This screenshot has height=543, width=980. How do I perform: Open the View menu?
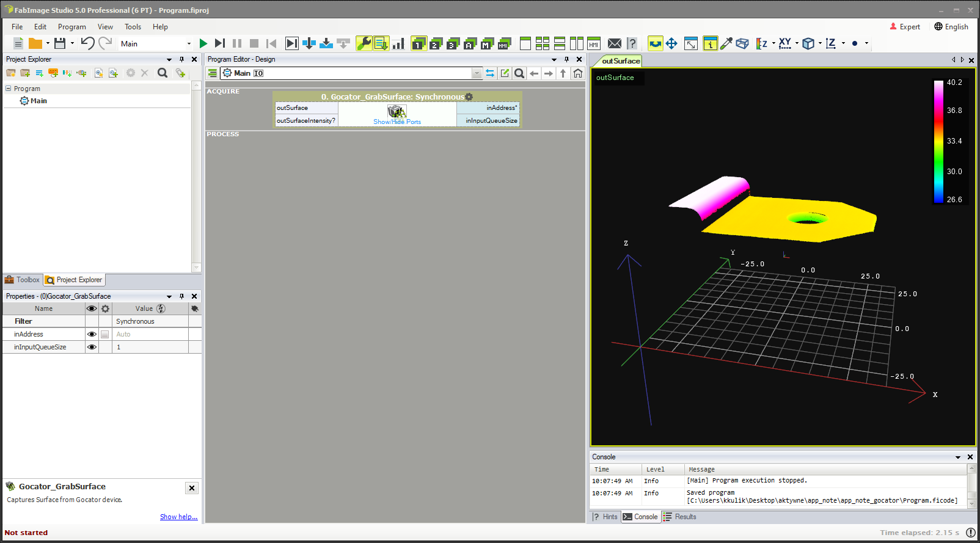click(106, 27)
